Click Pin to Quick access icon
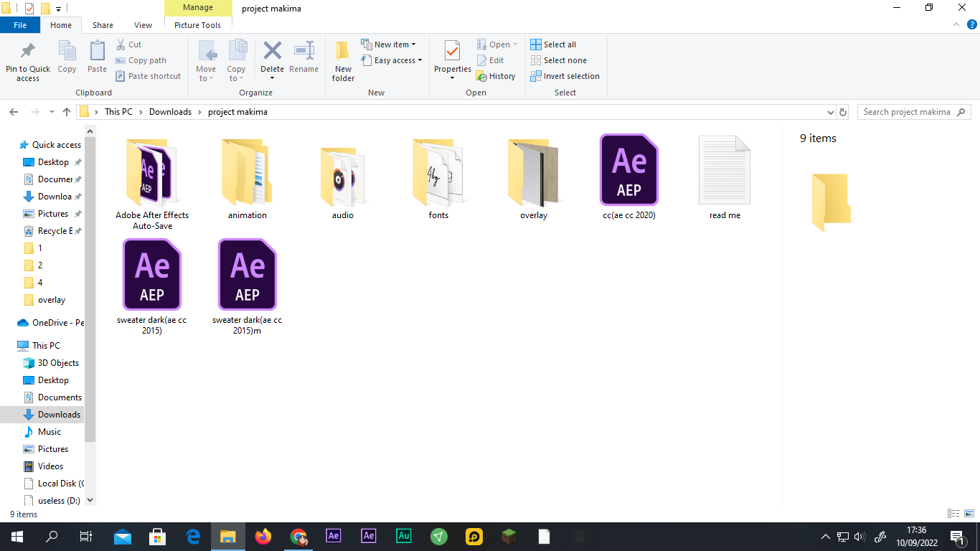 click(x=28, y=52)
